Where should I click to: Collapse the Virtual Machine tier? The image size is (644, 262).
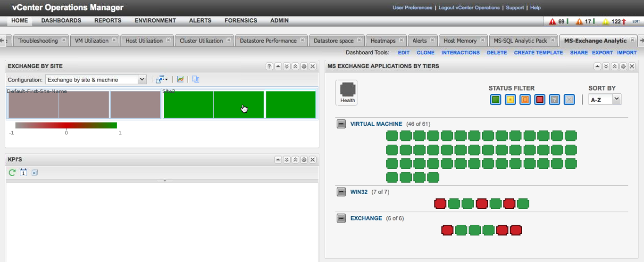341,124
